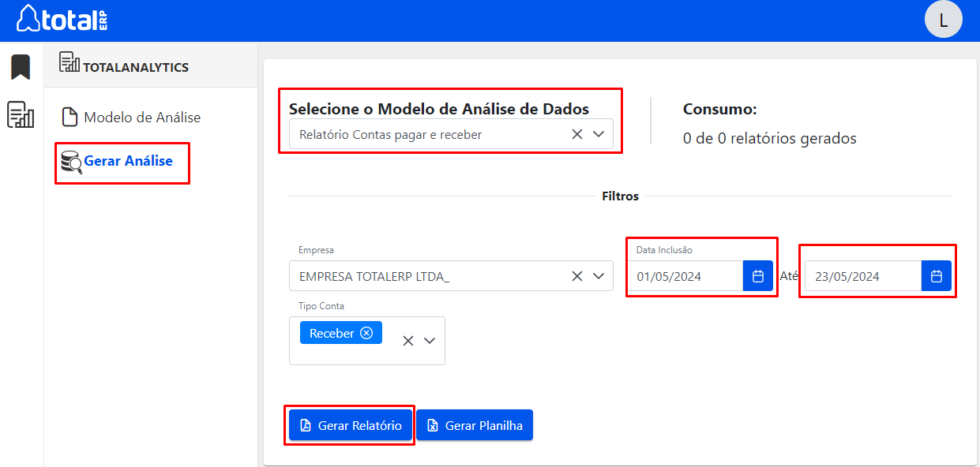
Task: Click the TotalERP logo
Action: pyautogui.click(x=62, y=19)
